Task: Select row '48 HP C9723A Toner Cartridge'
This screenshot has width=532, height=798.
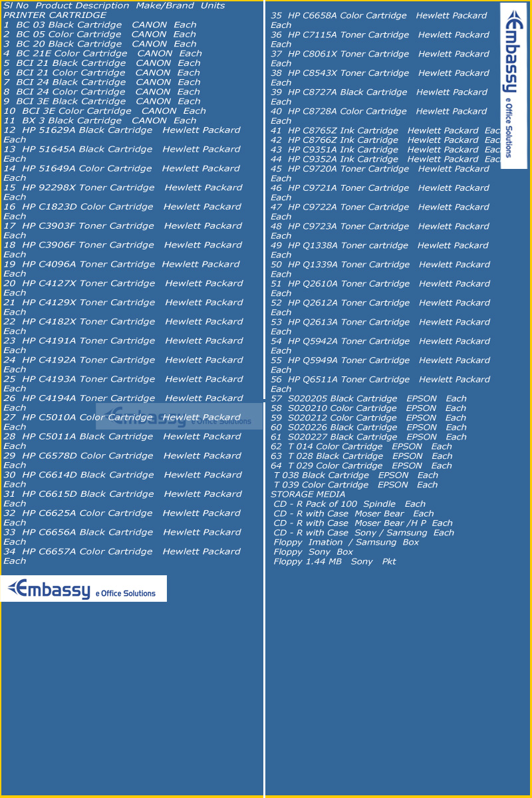Action: tap(380, 231)
